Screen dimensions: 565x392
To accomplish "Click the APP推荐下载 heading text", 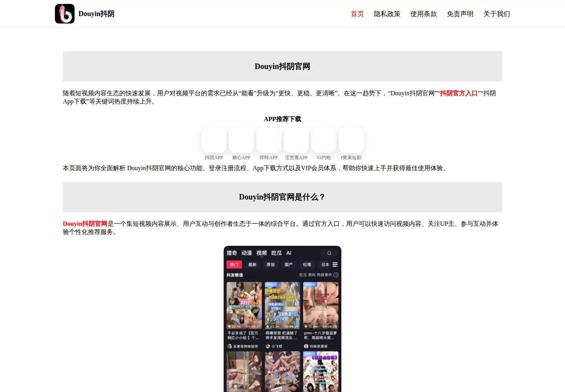I will coord(282,119).
